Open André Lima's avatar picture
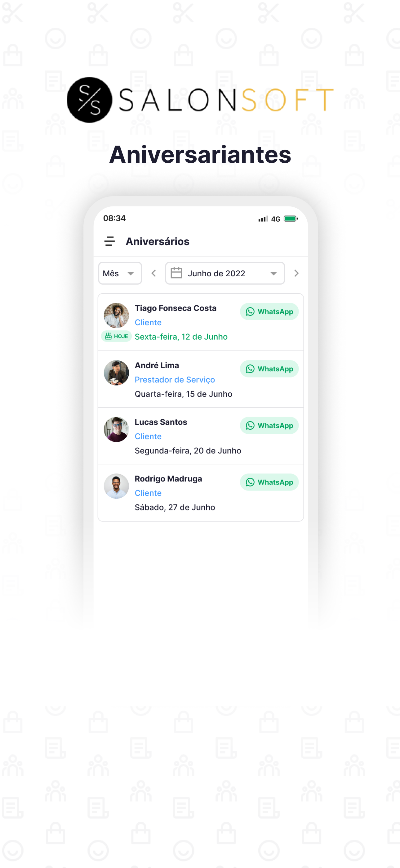The width and height of the screenshot is (400, 868). [x=116, y=373]
